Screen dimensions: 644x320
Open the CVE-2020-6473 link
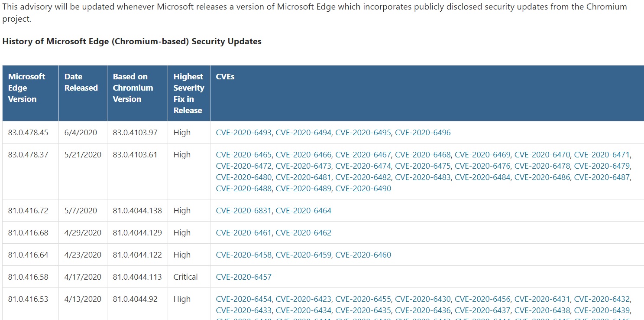point(304,166)
